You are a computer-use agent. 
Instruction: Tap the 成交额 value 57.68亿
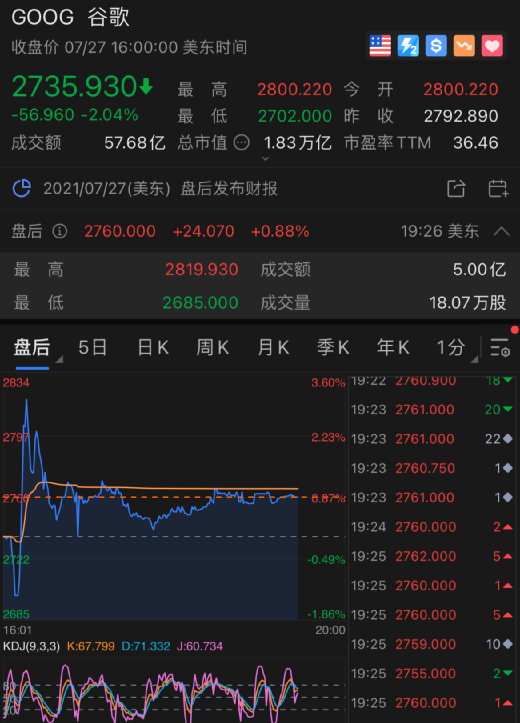(x=135, y=142)
